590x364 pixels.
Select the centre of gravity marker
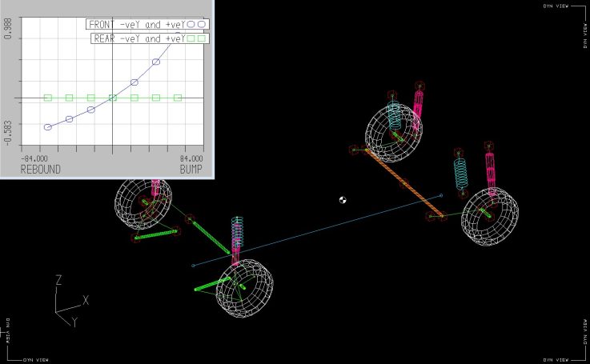tap(343, 200)
